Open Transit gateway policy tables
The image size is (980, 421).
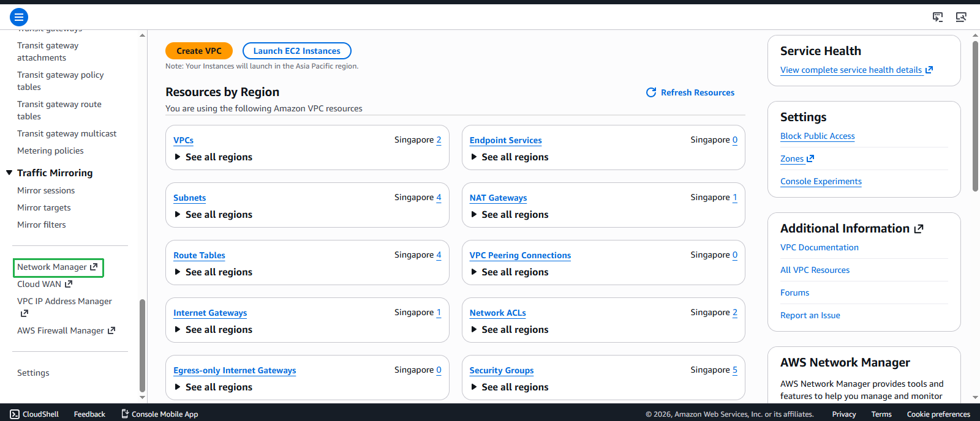tap(60, 81)
